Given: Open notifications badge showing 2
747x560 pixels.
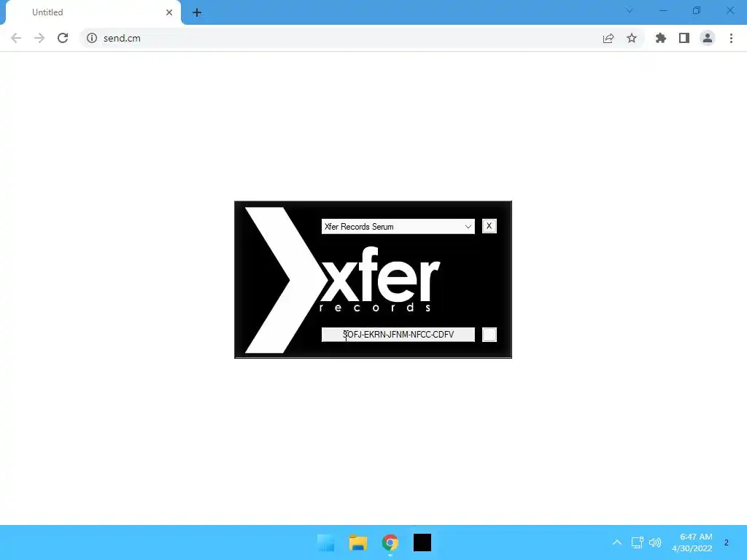Looking at the screenshot, I should tap(726, 542).
